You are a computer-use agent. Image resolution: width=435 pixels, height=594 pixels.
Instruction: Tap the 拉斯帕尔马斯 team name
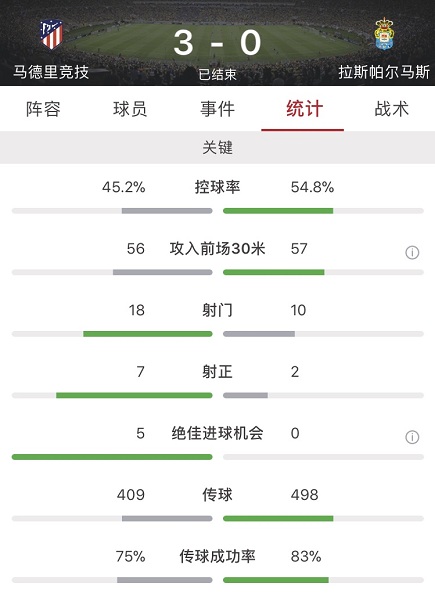tap(384, 72)
